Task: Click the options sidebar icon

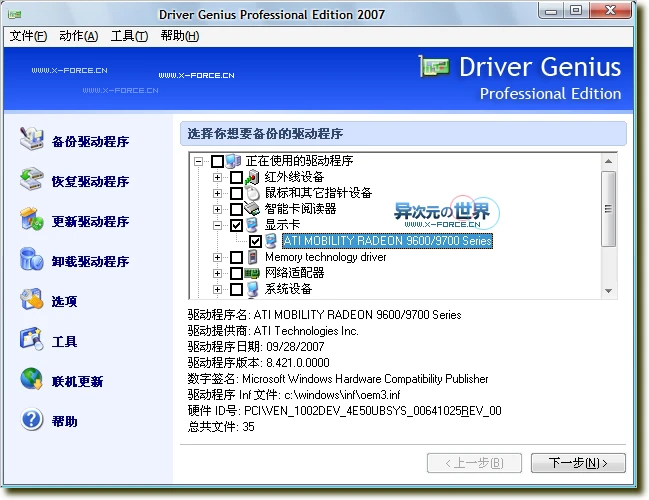Action: point(31,299)
